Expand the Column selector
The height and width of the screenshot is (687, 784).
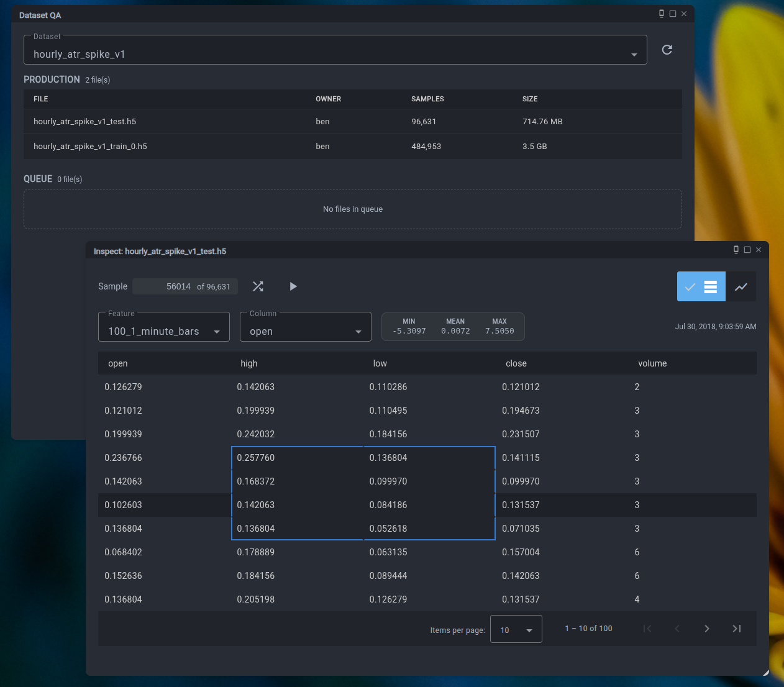305,327
